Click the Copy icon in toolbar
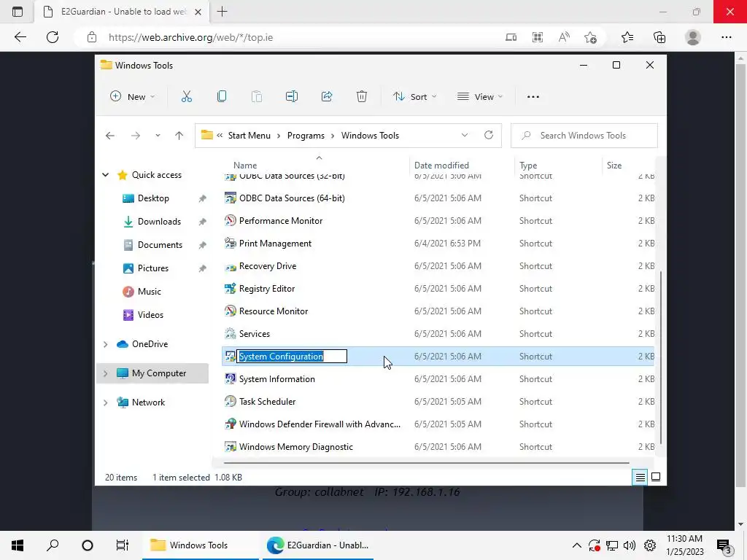Screen dimensions: 747x560 (222, 97)
